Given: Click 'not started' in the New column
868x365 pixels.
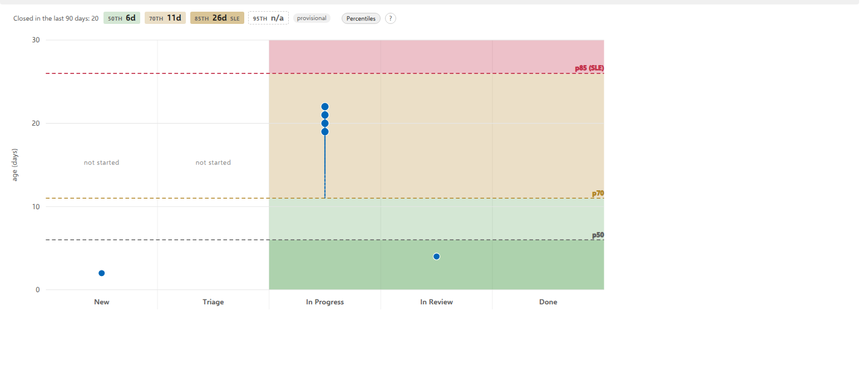Looking at the screenshot, I should (x=102, y=162).
